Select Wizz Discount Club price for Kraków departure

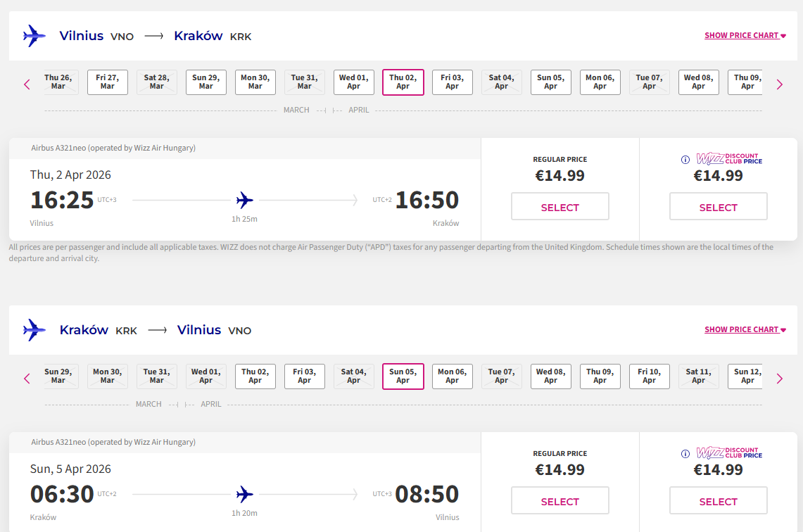coord(718,502)
